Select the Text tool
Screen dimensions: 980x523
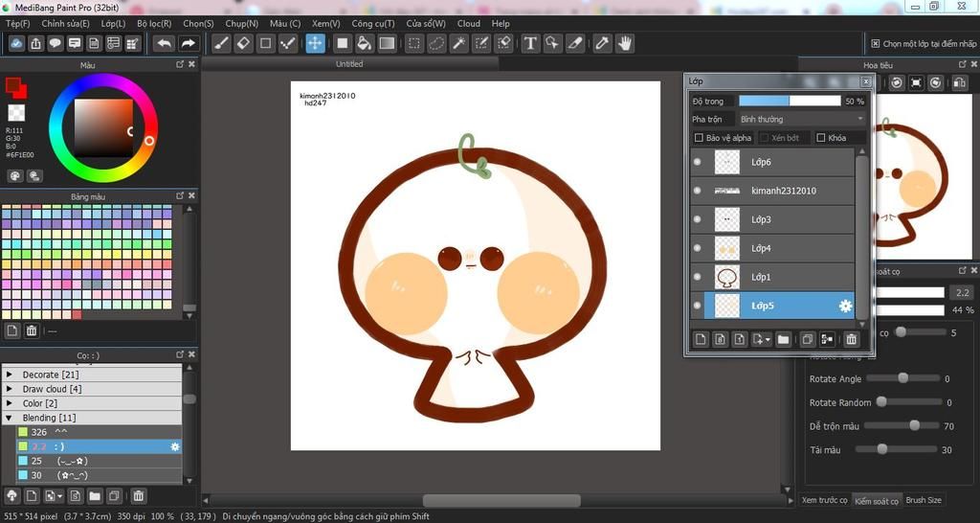(530, 43)
